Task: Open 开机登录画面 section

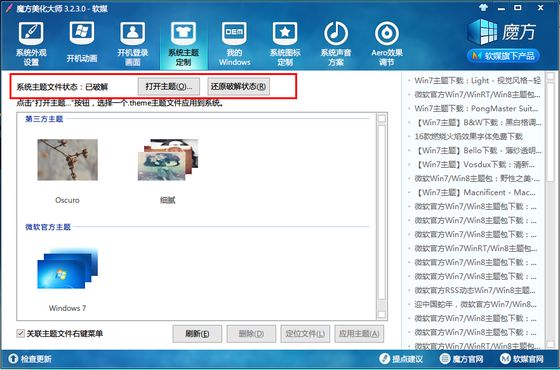Action: pyautogui.click(x=132, y=44)
